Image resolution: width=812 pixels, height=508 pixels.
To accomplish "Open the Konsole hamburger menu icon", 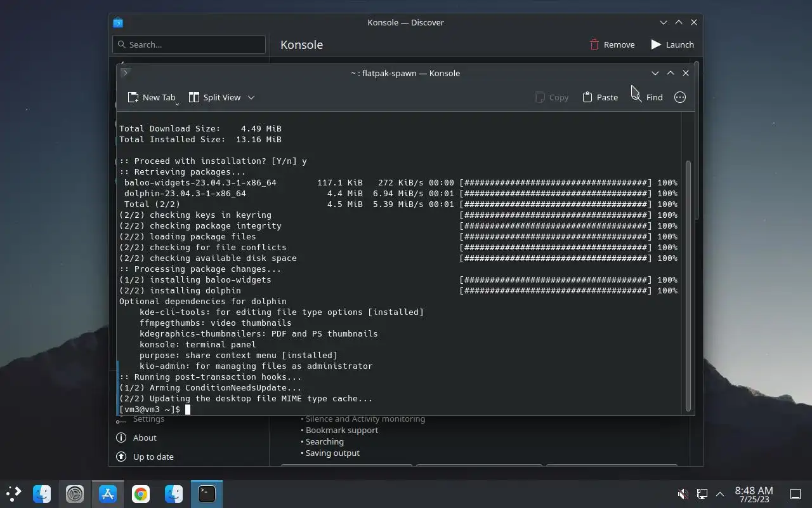I will (x=680, y=97).
